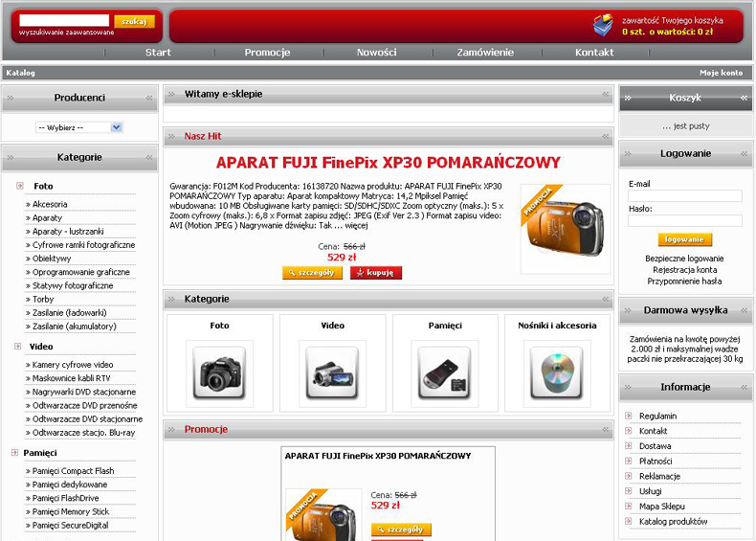The image size is (756, 541).
Task: Focus the search text field in the header
Action: coord(64,20)
